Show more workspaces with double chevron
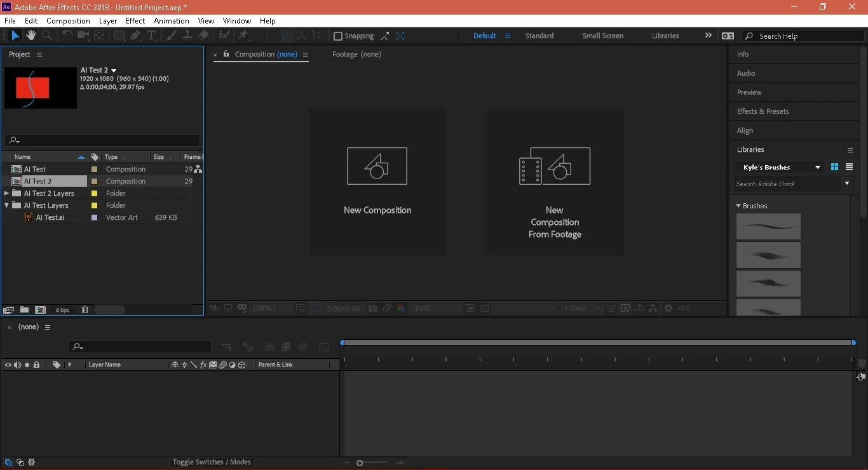The image size is (868, 470). point(709,36)
